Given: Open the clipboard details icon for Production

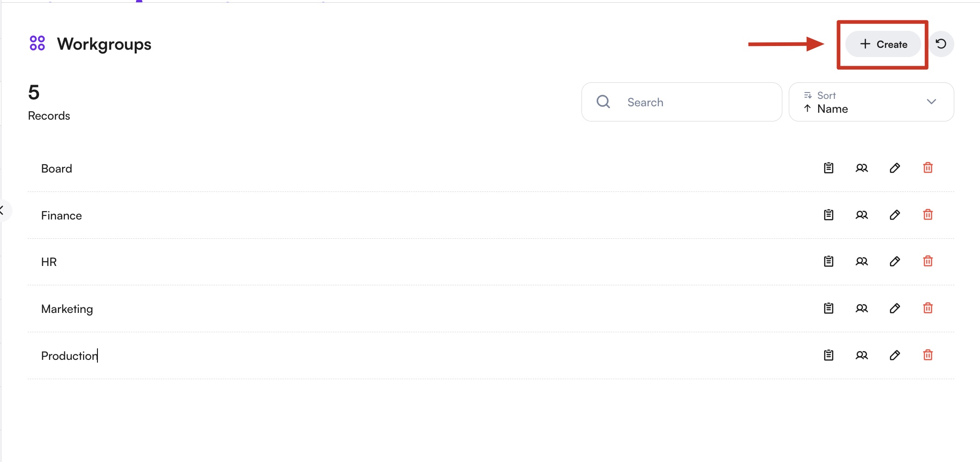Looking at the screenshot, I should click(828, 355).
